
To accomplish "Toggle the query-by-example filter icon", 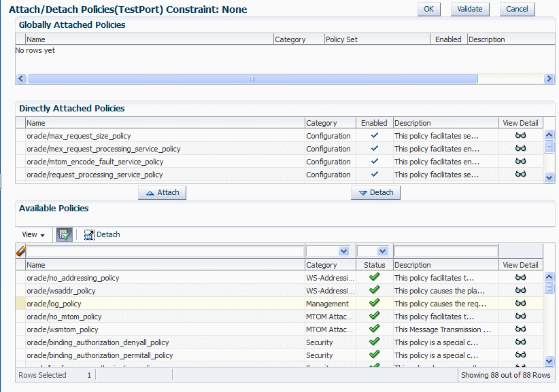I will (x=65, y=234).
